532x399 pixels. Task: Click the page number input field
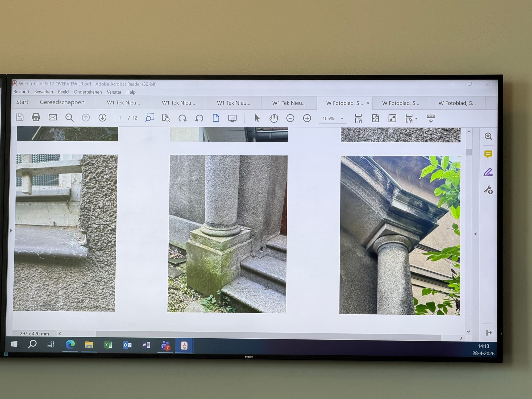(120, 118)
